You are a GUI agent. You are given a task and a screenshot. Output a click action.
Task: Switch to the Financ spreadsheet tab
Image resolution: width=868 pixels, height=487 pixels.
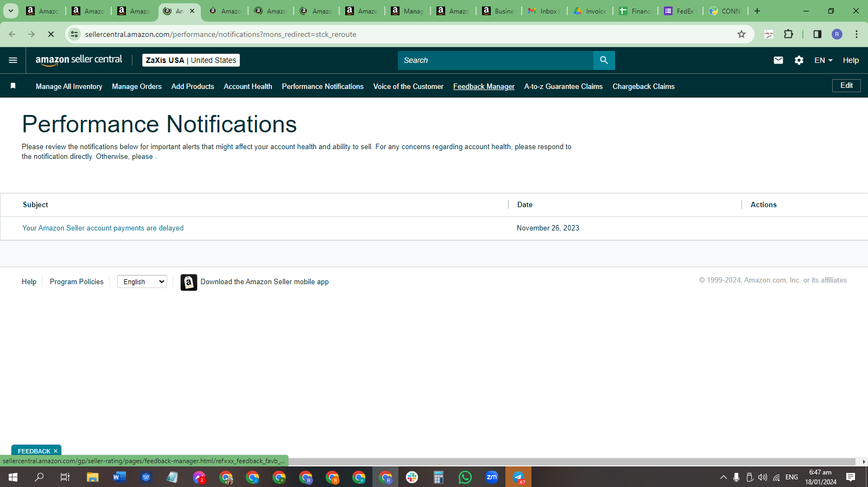coord(636,11)
